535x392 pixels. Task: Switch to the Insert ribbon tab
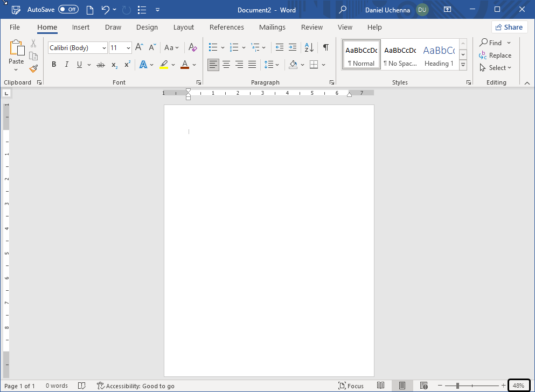coord(81,27)
